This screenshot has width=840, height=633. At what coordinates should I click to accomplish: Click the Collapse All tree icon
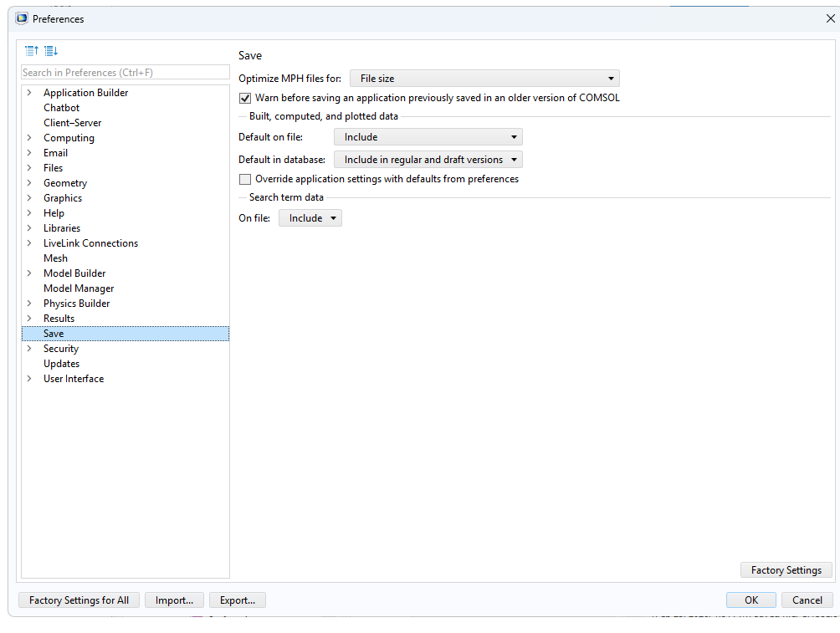click(32, 51)
